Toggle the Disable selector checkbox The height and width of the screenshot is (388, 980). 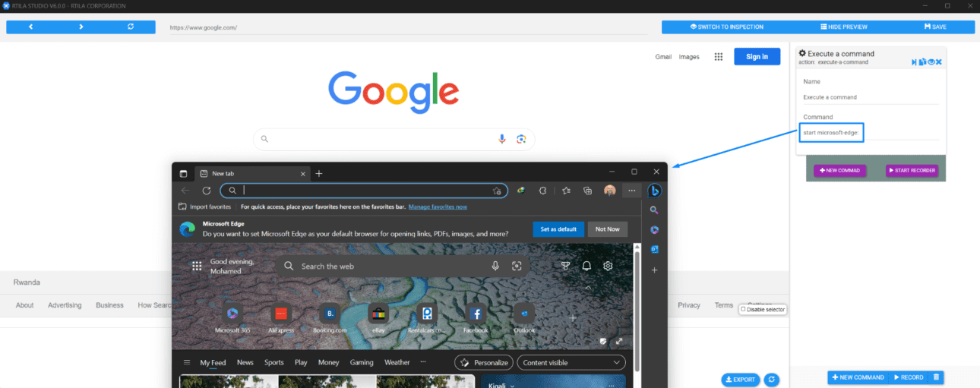pos(744,309)
